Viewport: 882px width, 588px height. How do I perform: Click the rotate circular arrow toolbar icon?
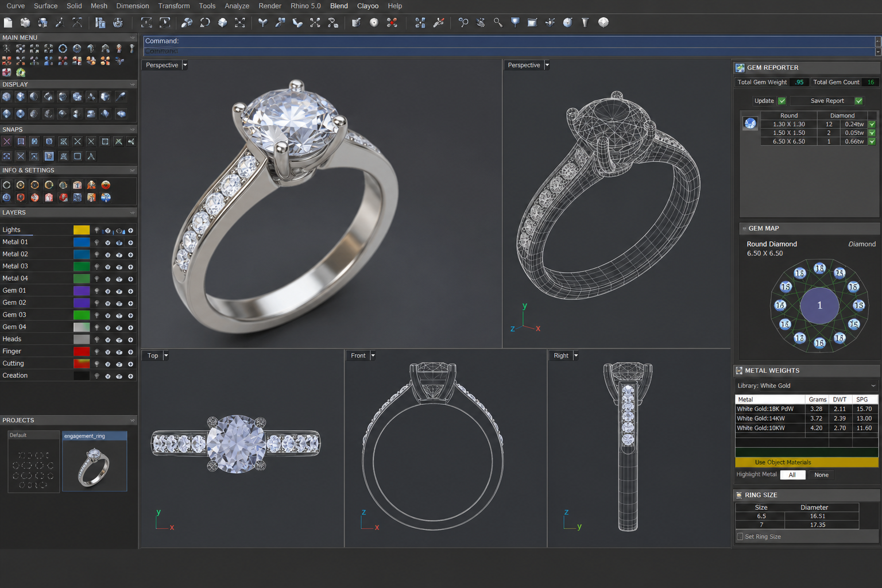pyautogui.click(x=205, y=22)
